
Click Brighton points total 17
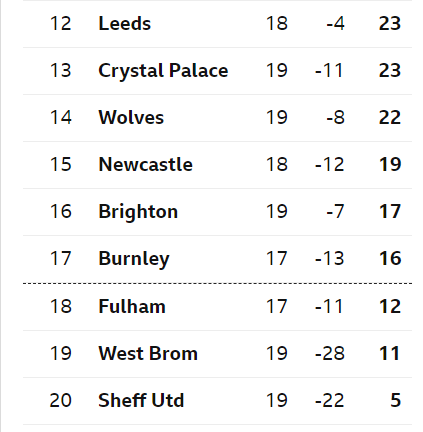tap(390, 212)
